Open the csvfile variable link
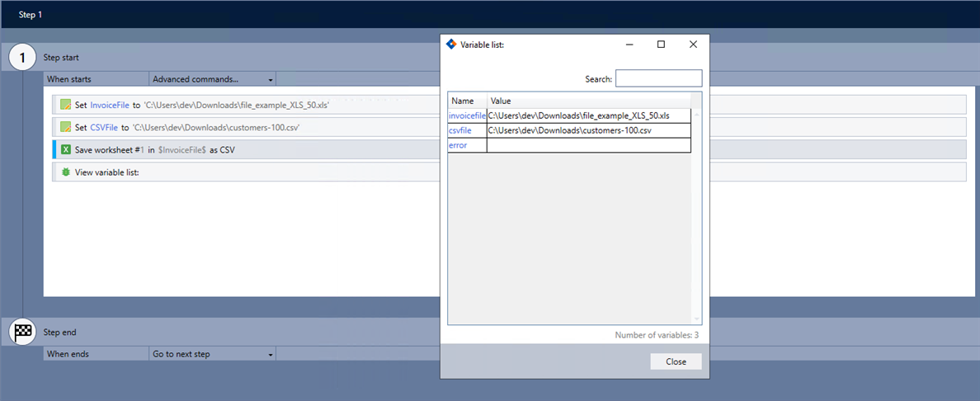980x401 pixels. (460, 130)
